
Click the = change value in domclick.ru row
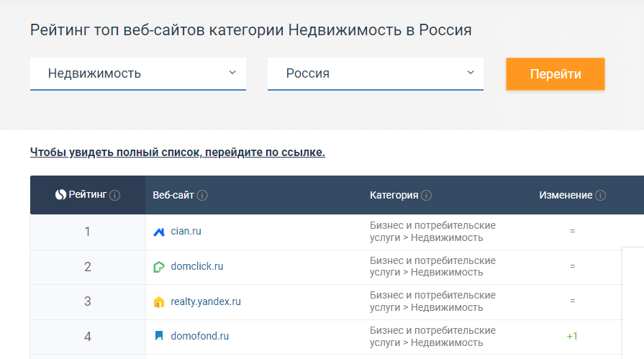click(572, 266)
